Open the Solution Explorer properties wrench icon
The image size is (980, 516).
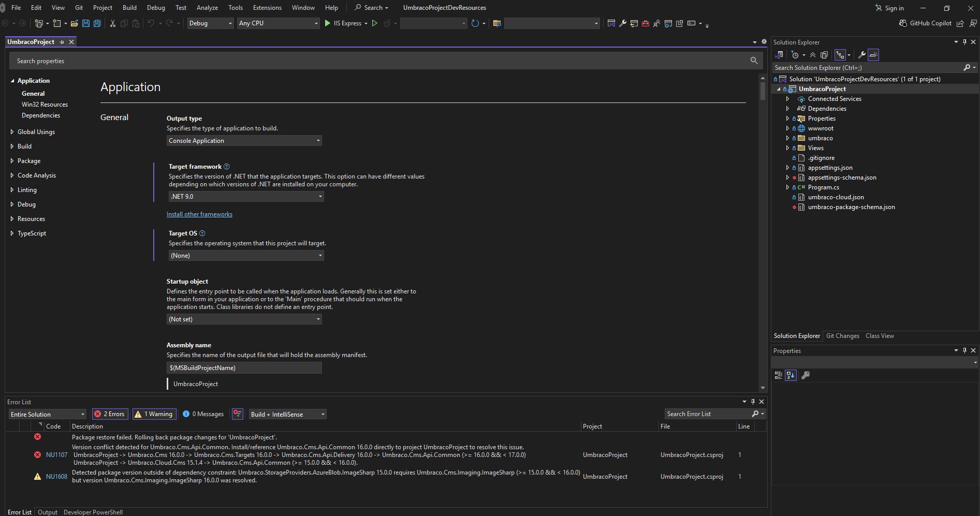pyautogui.click(x=861, y=55)
